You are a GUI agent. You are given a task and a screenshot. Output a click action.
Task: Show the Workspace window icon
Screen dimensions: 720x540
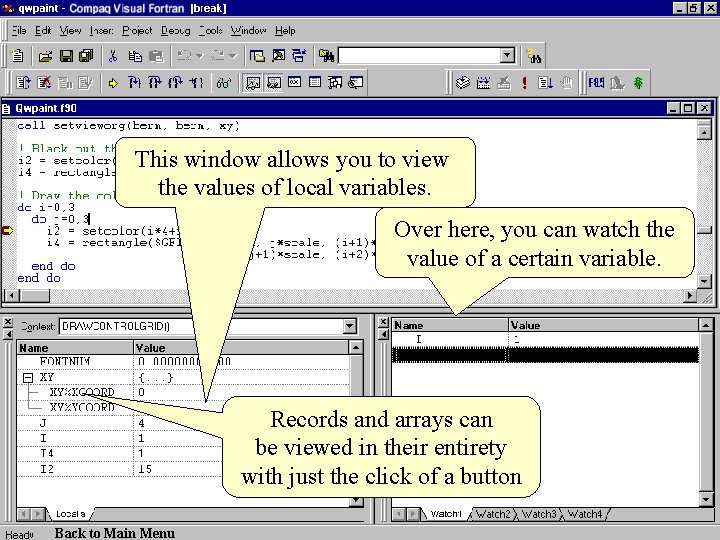click(x=257, y=56)
